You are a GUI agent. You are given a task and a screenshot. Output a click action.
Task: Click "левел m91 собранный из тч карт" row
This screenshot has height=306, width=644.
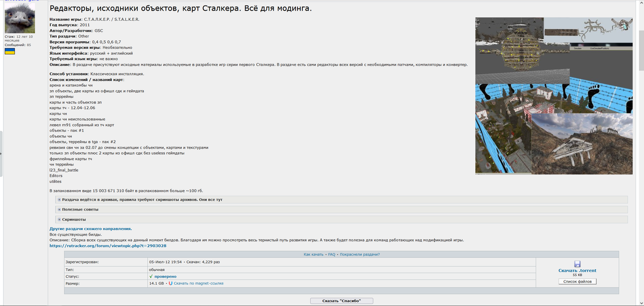click(x=82, y=125)
